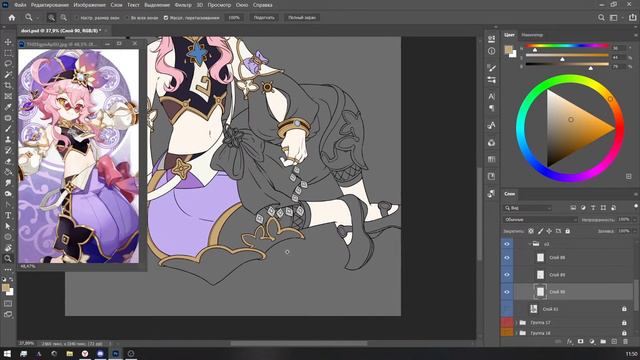Click foreground color swatch in Color panel

(508, 50)
